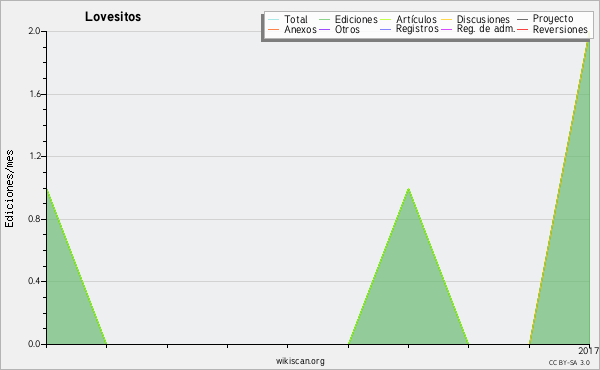Select the Proyecto legend label
Screen dimensions: 600x370
[x=553, y=18]
